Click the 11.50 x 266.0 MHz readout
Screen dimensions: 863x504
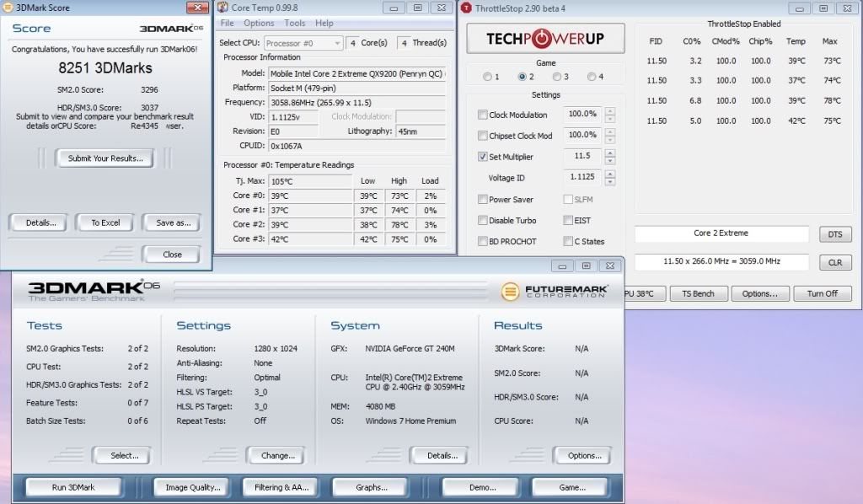click(x=721, y=262)
